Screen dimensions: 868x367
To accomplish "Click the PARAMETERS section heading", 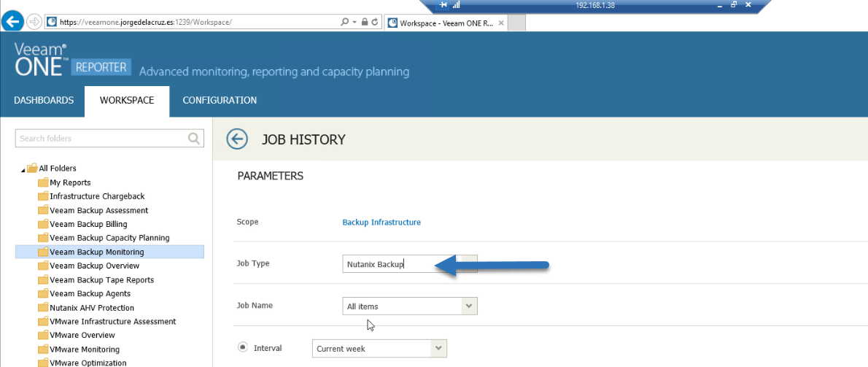I will pos(270,176).
